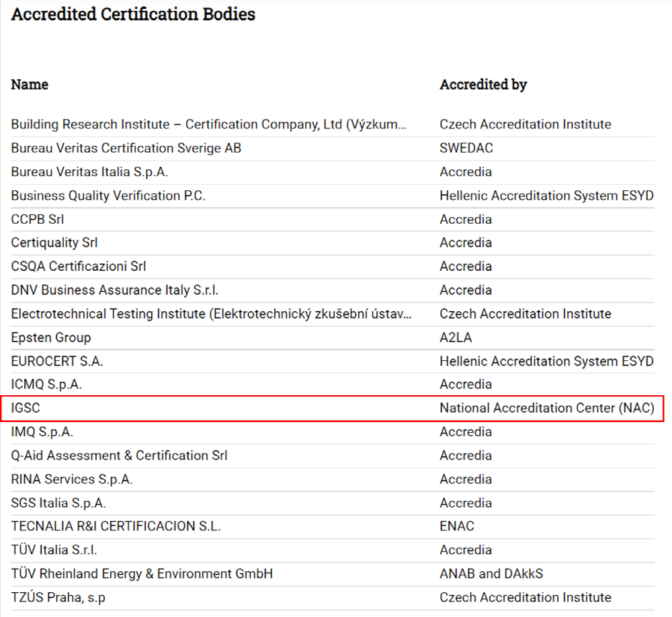Click Czech Accreditation Institute for Building Research
Screen dimensions: 672x617
(x=526, y=124)
